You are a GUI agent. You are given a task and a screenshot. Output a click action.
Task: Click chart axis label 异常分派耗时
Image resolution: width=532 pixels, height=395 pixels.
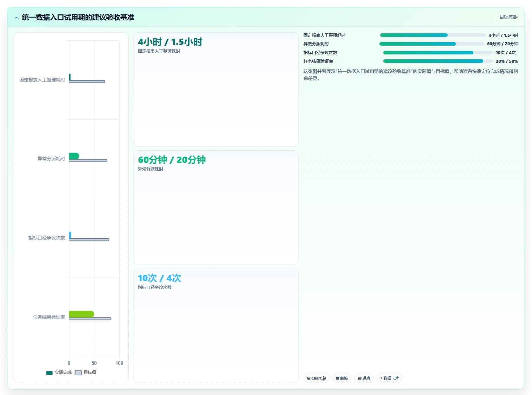click(51, 159)
